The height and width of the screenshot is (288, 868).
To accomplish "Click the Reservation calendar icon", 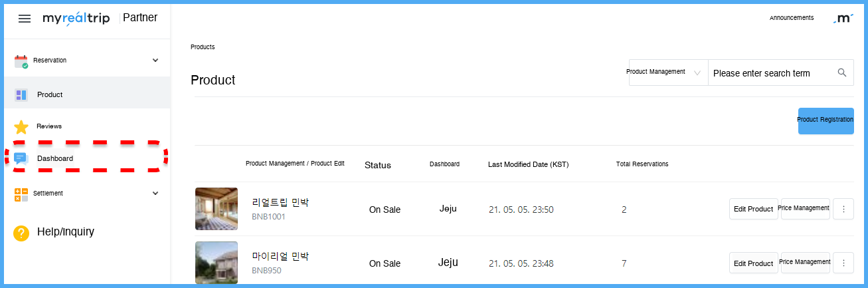I will pyautogui.click(x=21, y=61).
